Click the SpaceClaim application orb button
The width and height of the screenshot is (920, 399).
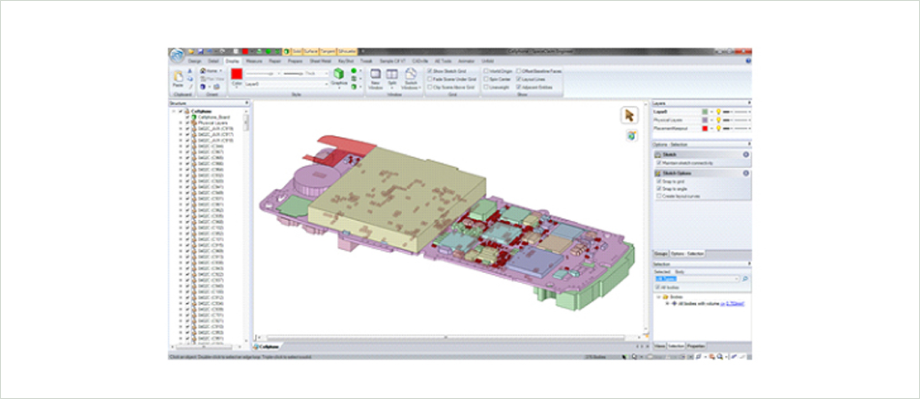coord(177,56)
